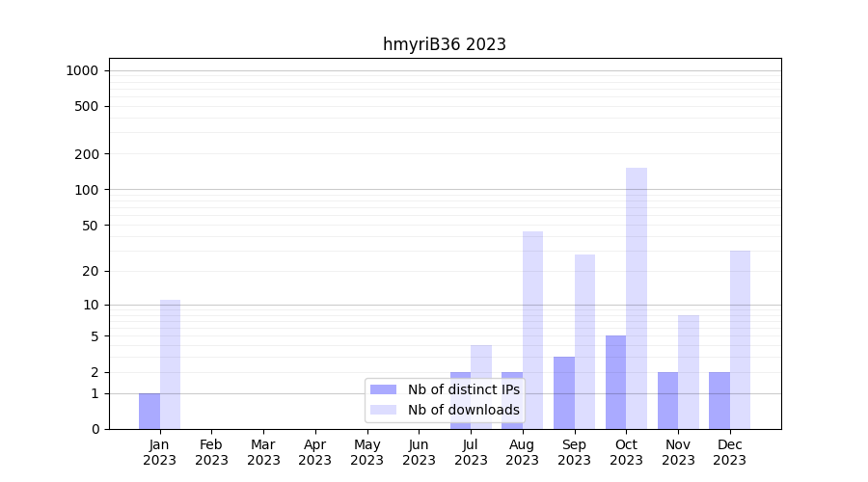Image resolution: width=868 pixels, height=482 pixels.
Task: Click the January downloads bar
Action: 170,364
